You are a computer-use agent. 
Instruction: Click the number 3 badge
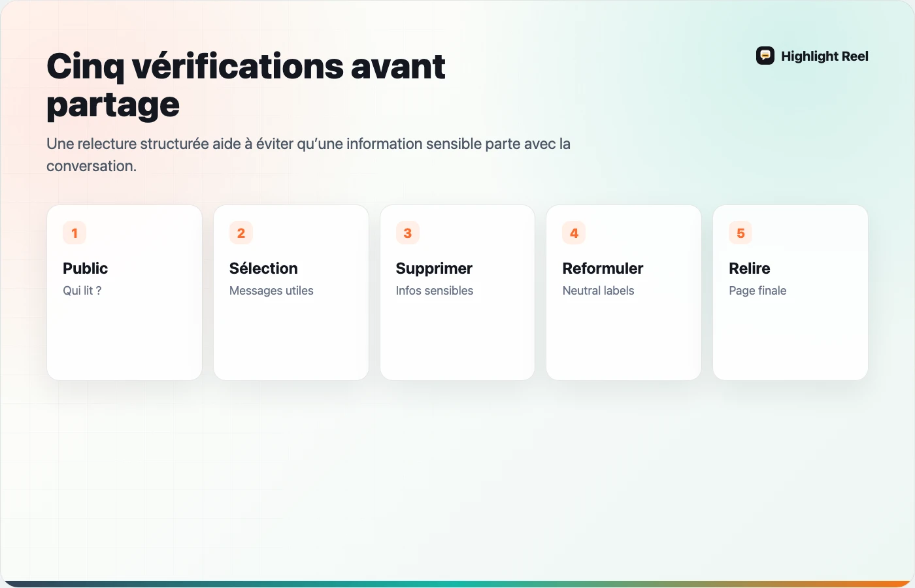coord(408,233)
